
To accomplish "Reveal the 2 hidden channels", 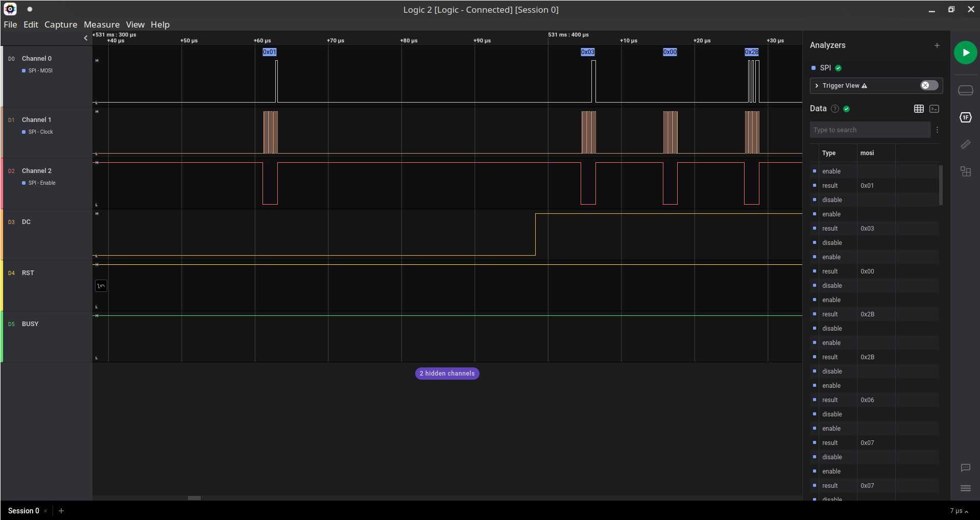I will 447,373.
